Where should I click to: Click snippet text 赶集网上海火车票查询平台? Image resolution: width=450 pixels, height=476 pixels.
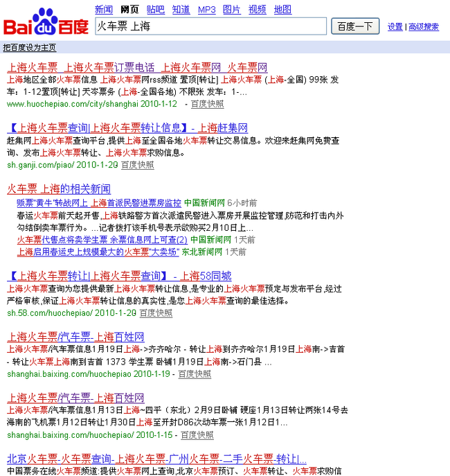[56, 141]
